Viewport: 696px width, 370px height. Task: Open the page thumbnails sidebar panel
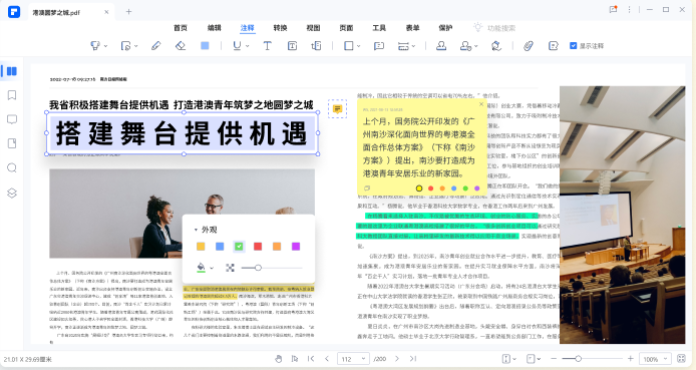coord(12,71)
